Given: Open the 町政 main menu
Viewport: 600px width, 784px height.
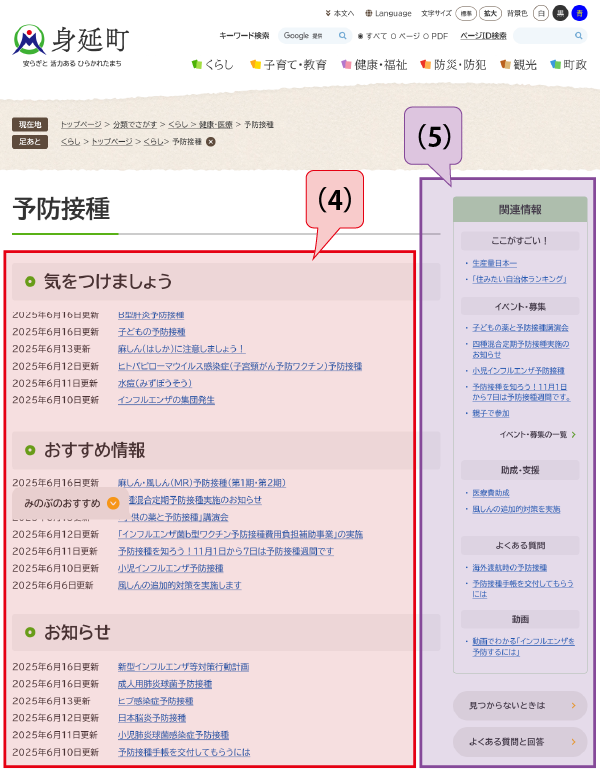Looking at the screenshot, I should coord(568,64).
